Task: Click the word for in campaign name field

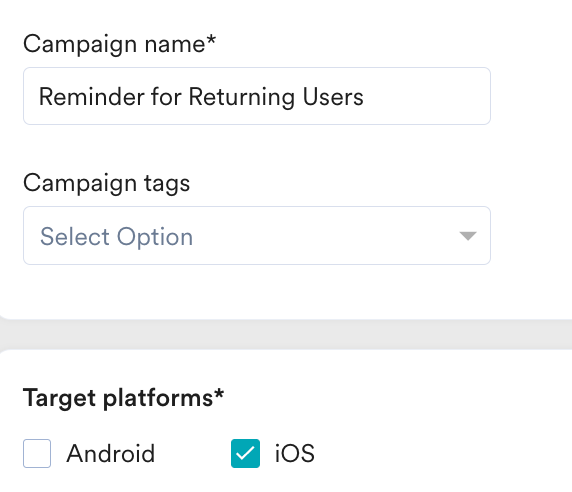Action: coord(166,97)
